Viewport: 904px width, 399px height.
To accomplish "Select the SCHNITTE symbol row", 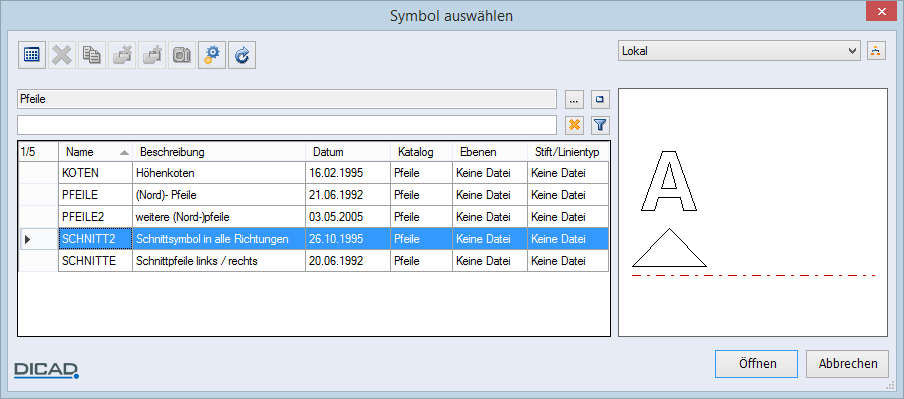I will point(314,261).
